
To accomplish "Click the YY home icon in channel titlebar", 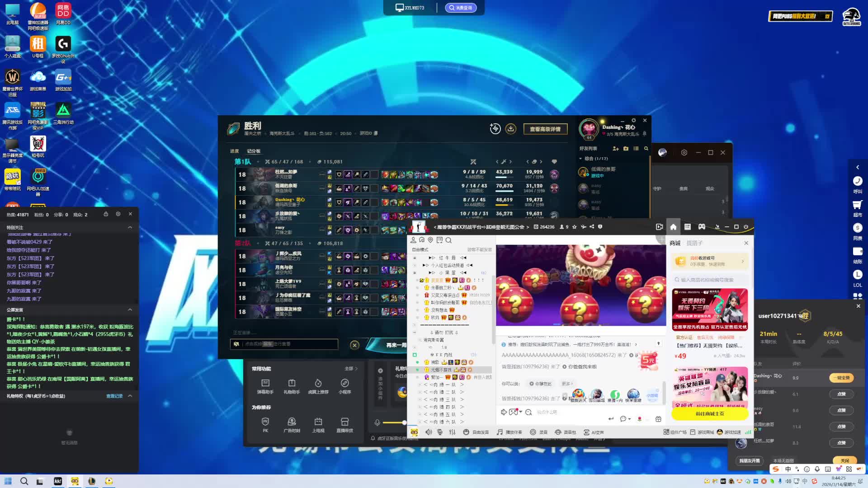I will click(x=673, y=227).
